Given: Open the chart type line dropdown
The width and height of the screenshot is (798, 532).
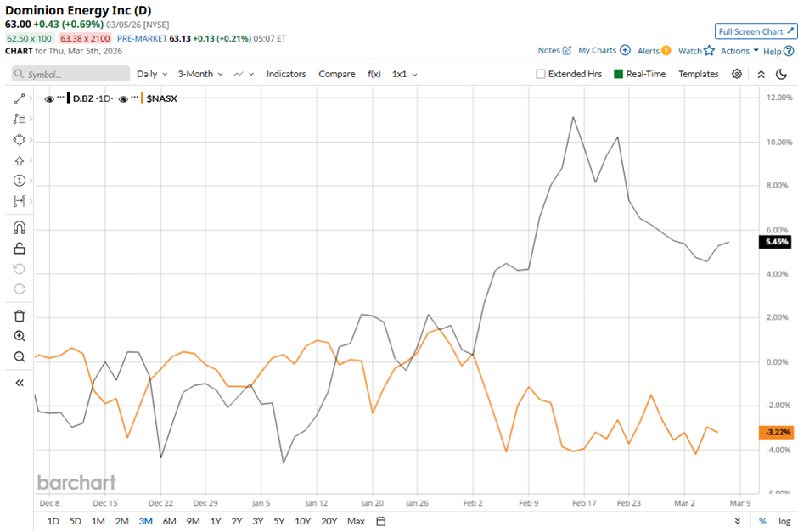Looking at the screenshot, I should coord(244,75).
